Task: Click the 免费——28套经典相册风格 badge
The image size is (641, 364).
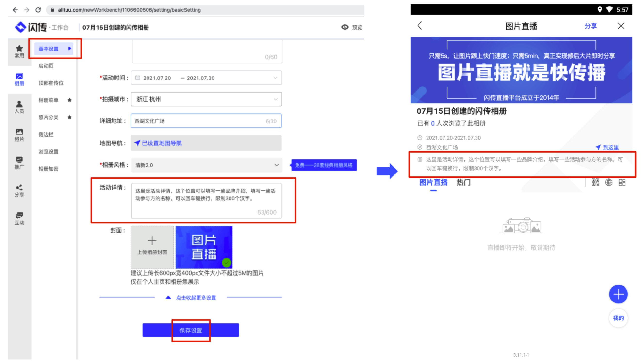Action: (324, 165)
